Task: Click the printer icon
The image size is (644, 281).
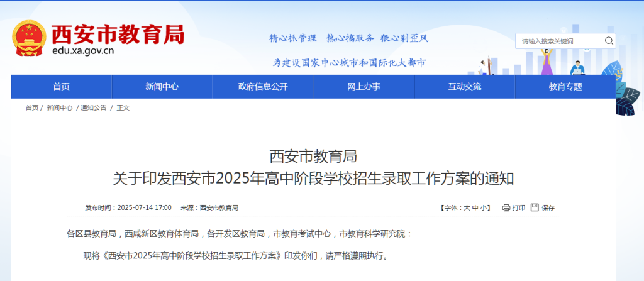Action: 506,207
